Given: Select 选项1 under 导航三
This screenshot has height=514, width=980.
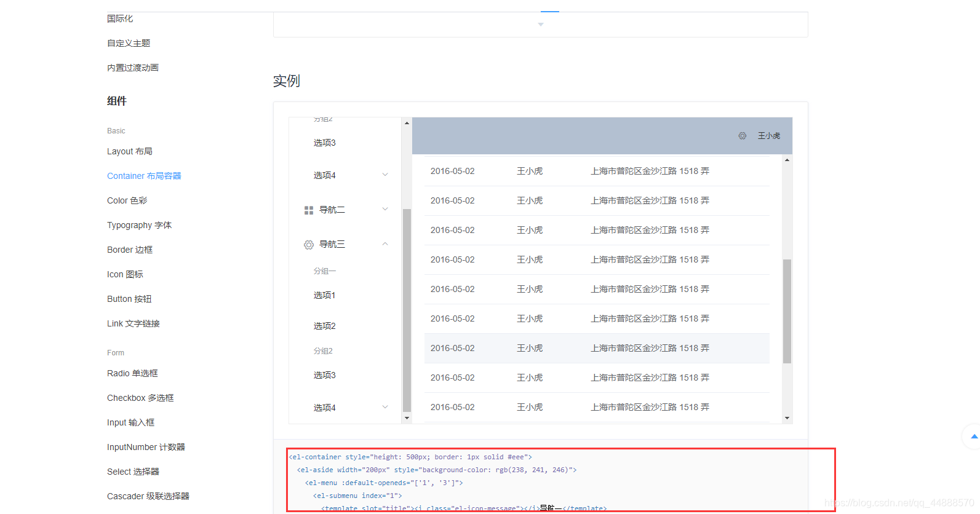Looking at the screenshot, I should (325, 295).
